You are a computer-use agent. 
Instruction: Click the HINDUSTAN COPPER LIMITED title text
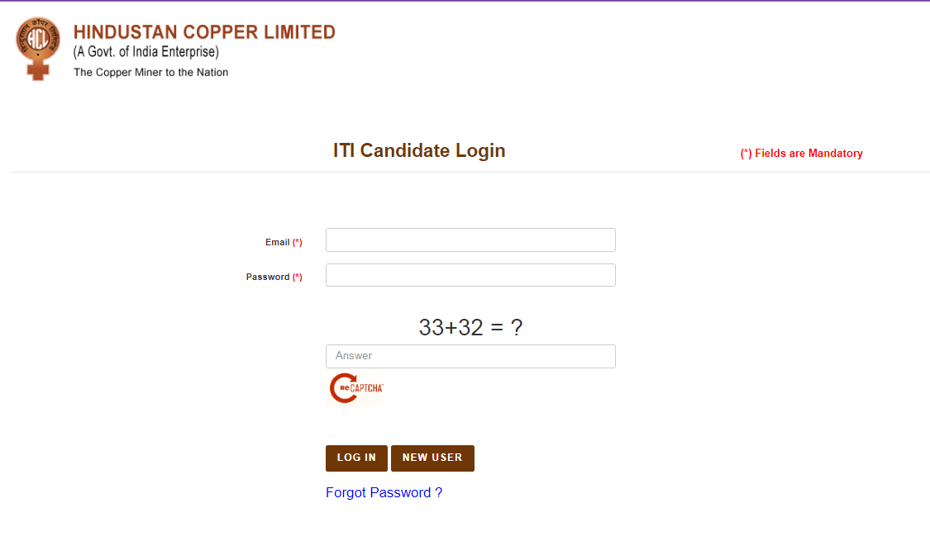coord(204,32)
